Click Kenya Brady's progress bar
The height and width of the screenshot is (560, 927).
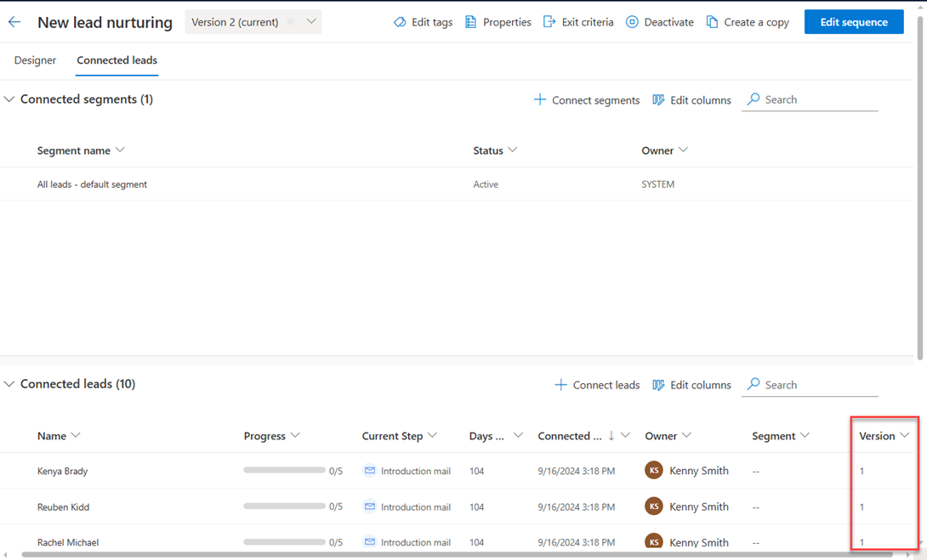point(284,470)
